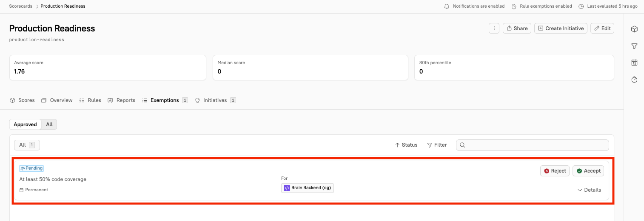Reject the pending exemption
The image size is (644, 221).
[x=555, y=171]
